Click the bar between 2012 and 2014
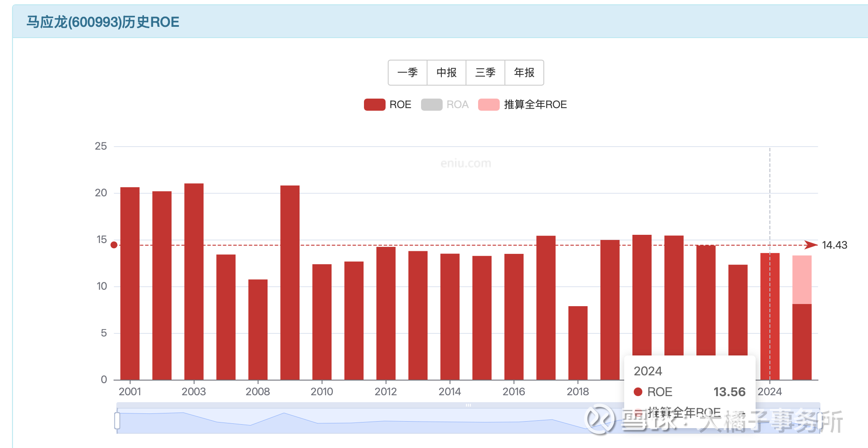The image size is (868, 448). coord(418,316)
